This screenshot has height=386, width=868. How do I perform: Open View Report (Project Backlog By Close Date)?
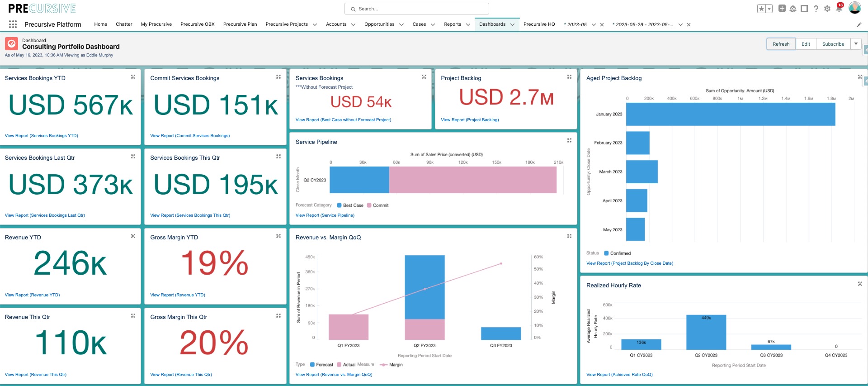pos(630,263)
